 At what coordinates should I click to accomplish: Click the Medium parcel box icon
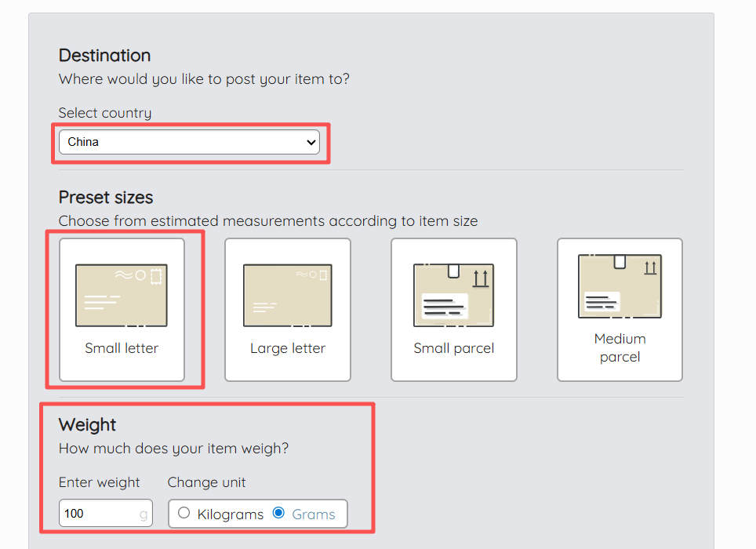pos(620,286)
